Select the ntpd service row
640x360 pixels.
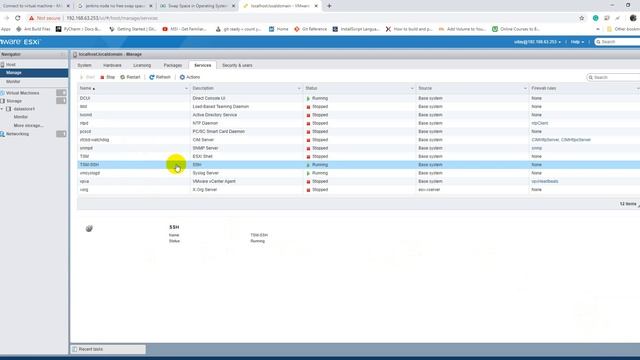(x=358, y=123)
